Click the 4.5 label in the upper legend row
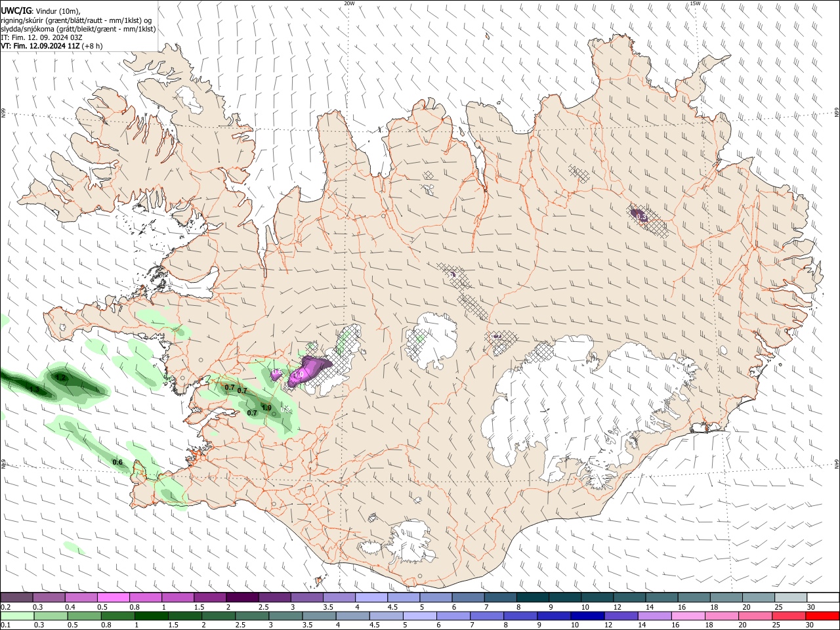The image size is (840, 630). tap(392, 608)
